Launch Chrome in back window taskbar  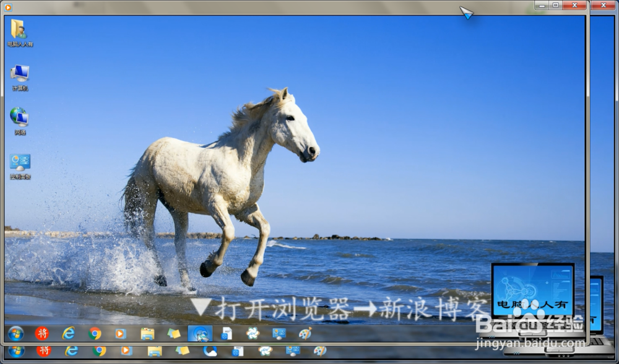99,352
